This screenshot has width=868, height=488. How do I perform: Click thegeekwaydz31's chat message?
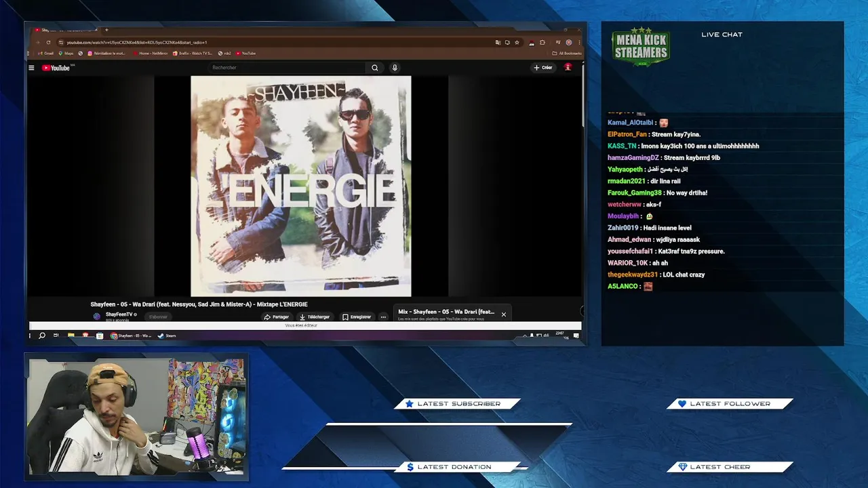[x=656, y=274]
